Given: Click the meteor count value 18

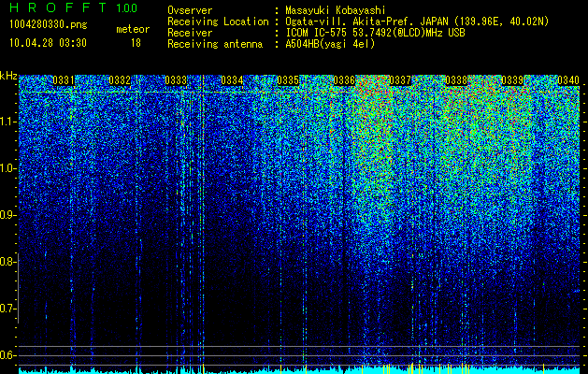Looking at the screenshot, I should tap(136, 43).
